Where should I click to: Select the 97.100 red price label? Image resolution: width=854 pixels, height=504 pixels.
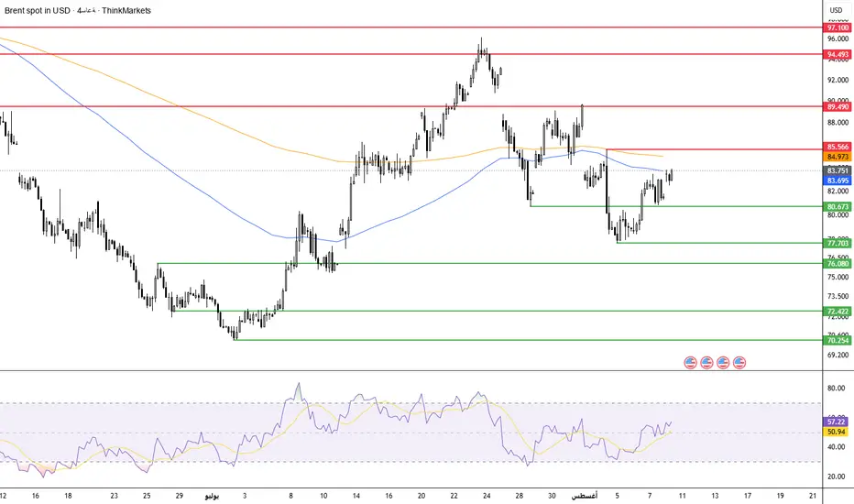pos(838,27)
